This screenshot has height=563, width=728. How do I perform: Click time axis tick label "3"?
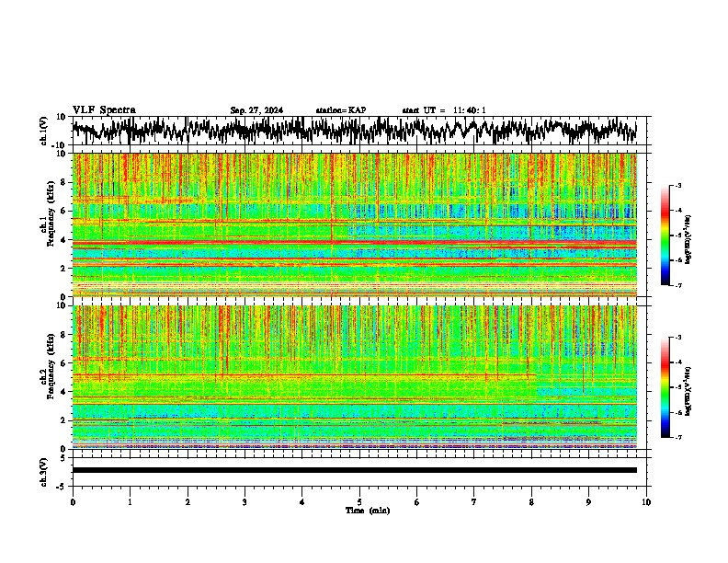[245, 502]
